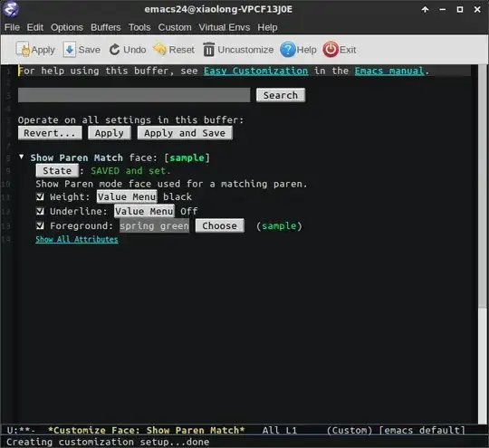This screenshot has height=448, width=489.
Task: Follow the Easy Customization link
Action: [x=255, y=71]
